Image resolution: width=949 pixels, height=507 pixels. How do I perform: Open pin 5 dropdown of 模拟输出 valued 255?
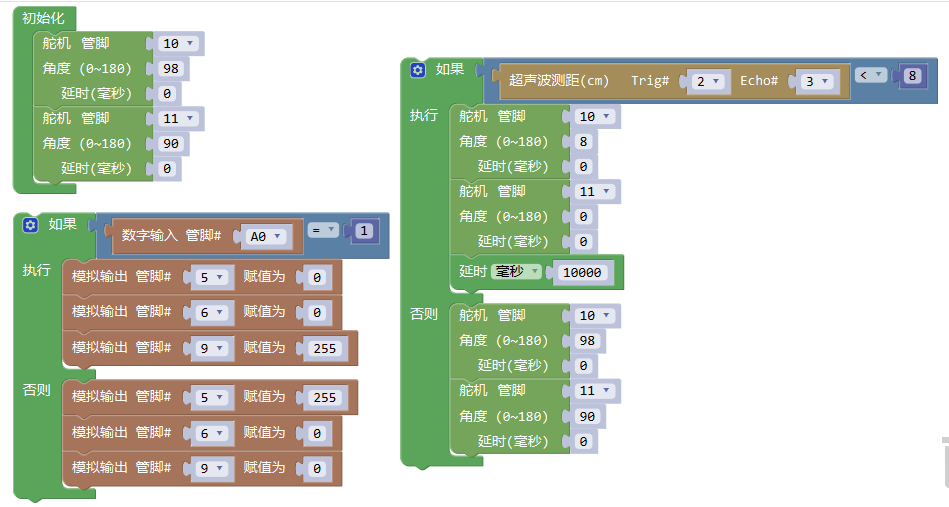point(212,397)
